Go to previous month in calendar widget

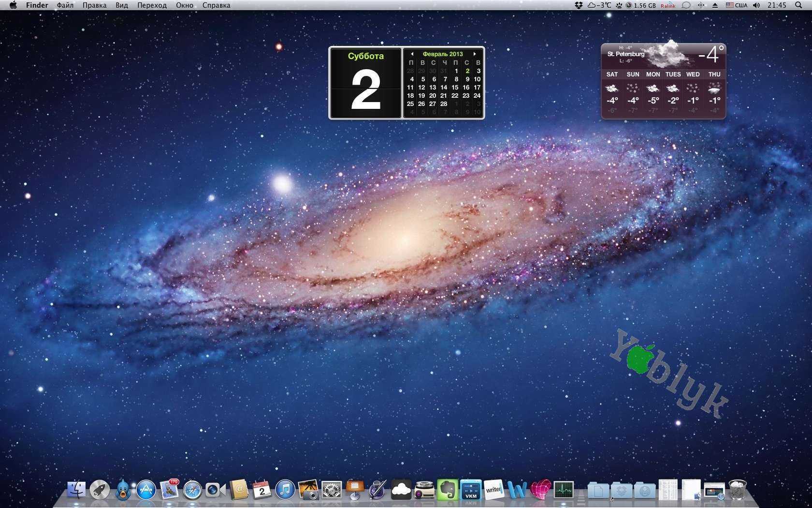412,54
